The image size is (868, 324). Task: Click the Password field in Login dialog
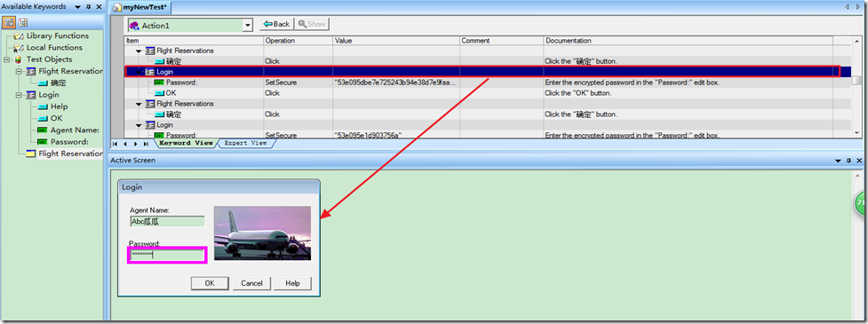(x=167, y=255)
